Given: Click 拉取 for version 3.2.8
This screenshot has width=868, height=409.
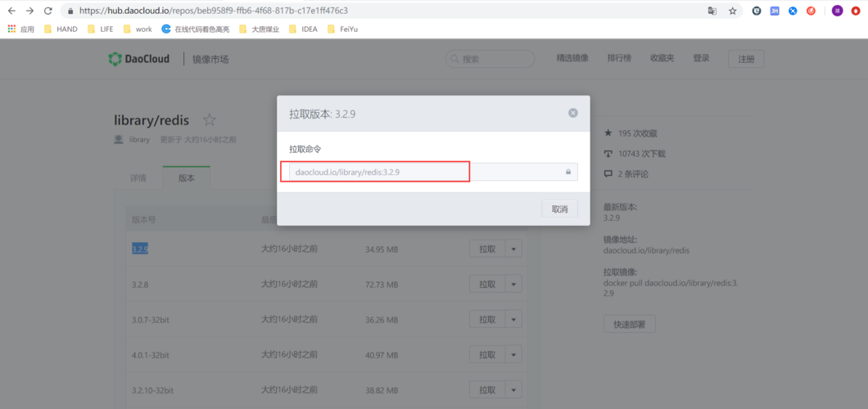Looking at the screenshot, I should click(487, 284).
